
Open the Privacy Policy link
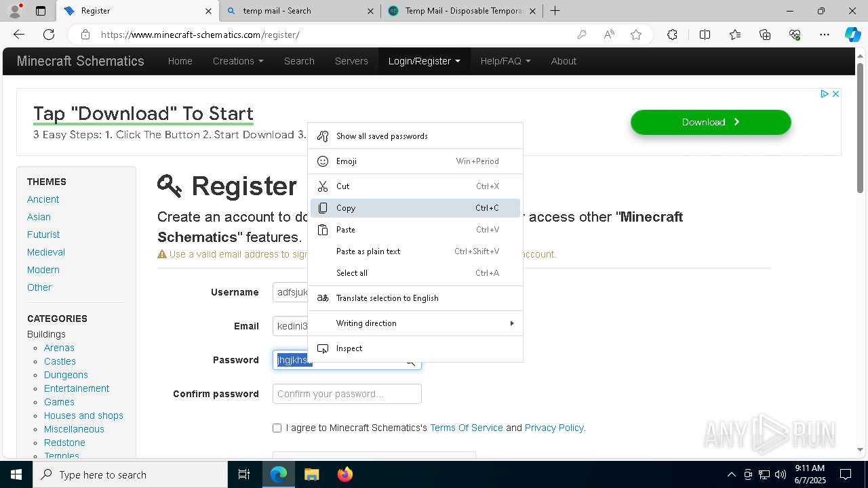[554, 428]
